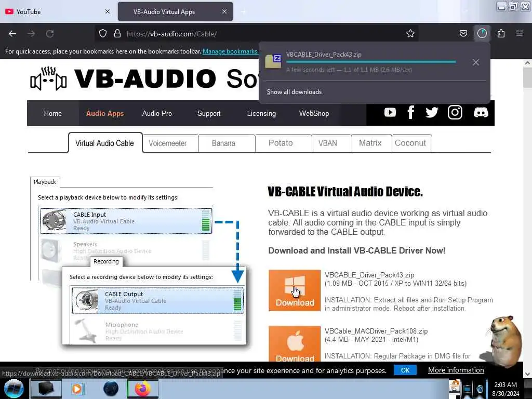
Task: Open the black window taskbar icon
Action: click(x=46, y=389)
